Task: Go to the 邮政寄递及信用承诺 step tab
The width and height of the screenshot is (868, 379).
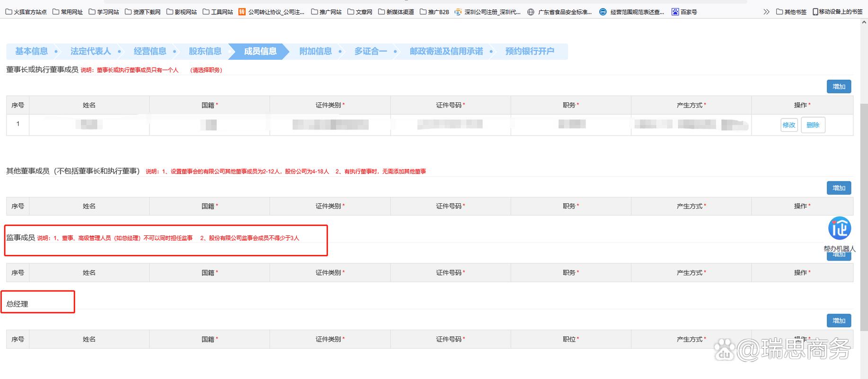Action: click(446, 51)
